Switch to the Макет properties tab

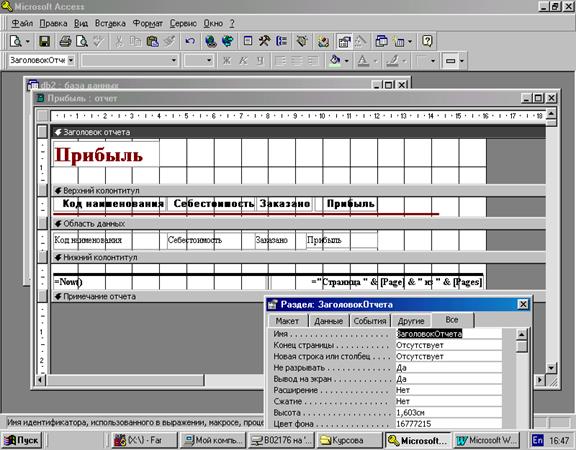[x=287, y=321]
